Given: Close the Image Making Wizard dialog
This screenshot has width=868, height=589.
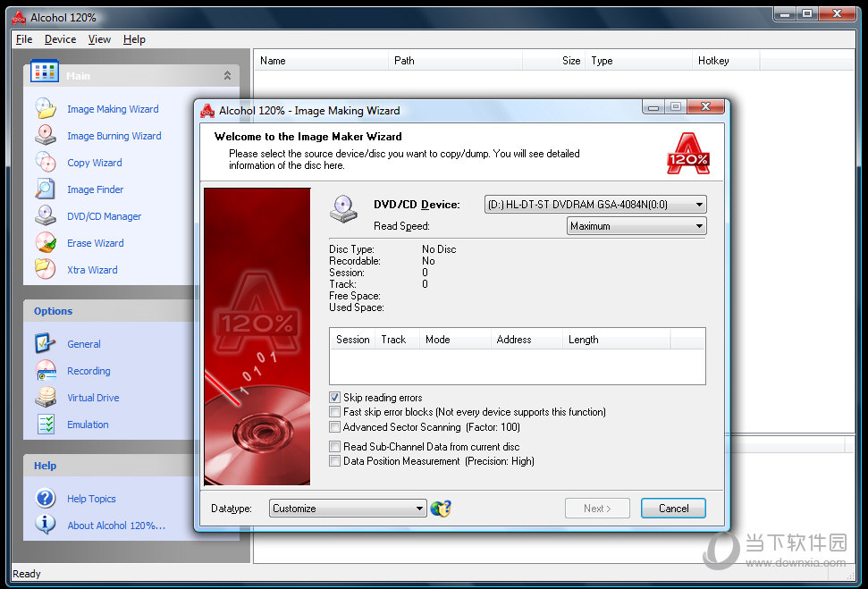Looking at the screenshot, I should coord(705,106).
